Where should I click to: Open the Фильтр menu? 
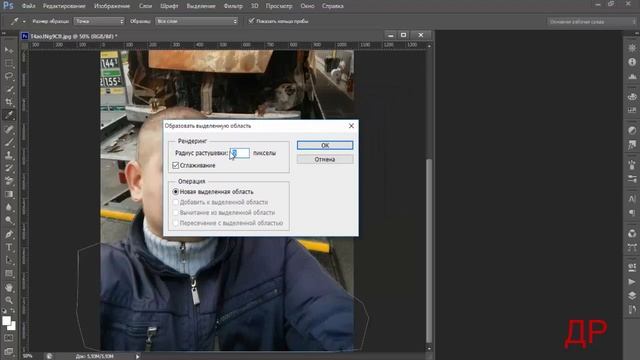click(x=233, y=6)
